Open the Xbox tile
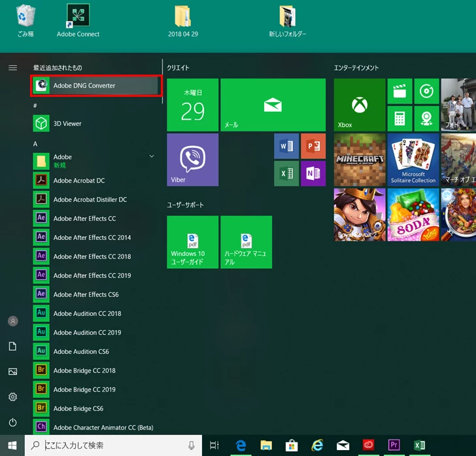The image size is (476, 456). [360, 105]
